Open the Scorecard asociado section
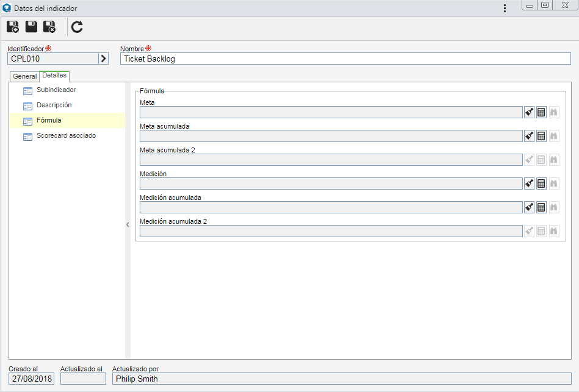The height and width of the screenshot is (392, 579). pyautogui.click(x=67, y=136)
